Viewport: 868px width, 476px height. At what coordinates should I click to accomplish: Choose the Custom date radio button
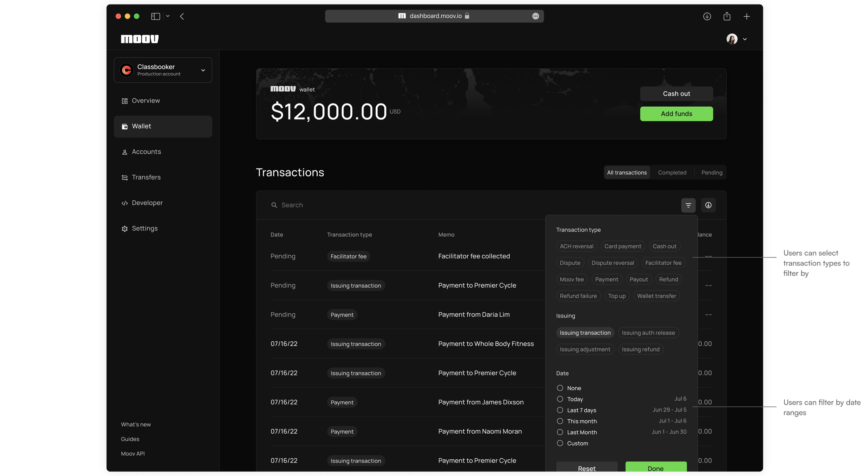pyautogui.click(x=560, y=443)
